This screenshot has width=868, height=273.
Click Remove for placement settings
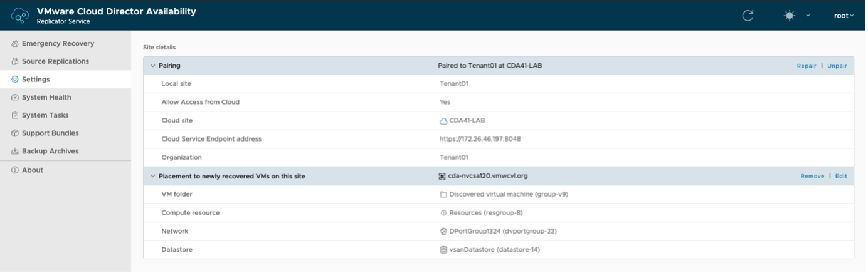tap(812, 177)
